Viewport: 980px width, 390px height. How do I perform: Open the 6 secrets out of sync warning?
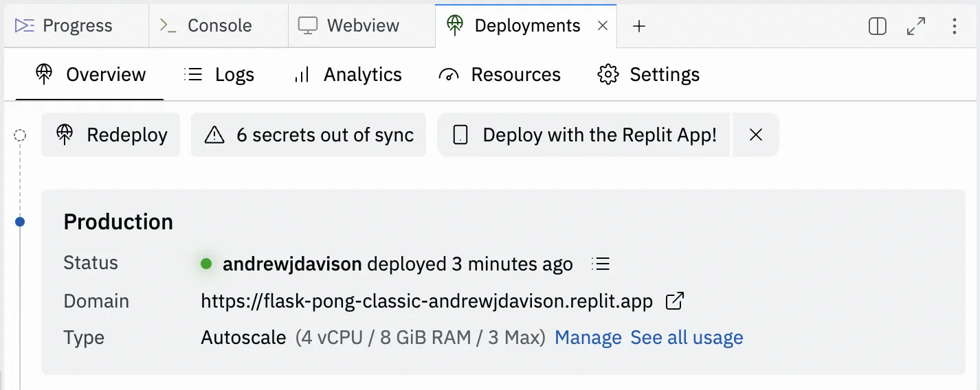309,135
